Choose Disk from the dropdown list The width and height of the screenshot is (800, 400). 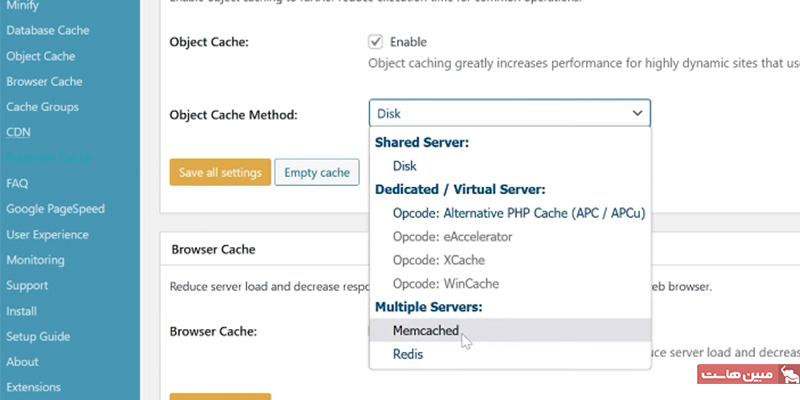(404, 166)
